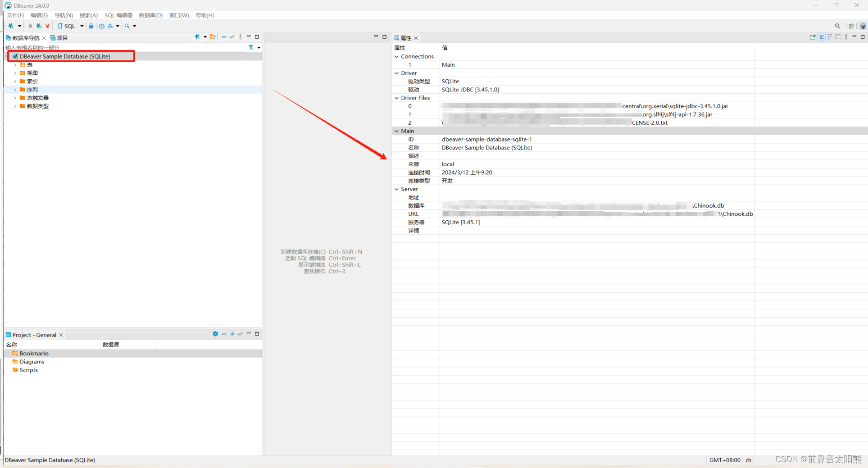Open dropdown next to navigator new connection icon
Image resolution: width=868 pixels, height=468 pixels.
[205, 37]
